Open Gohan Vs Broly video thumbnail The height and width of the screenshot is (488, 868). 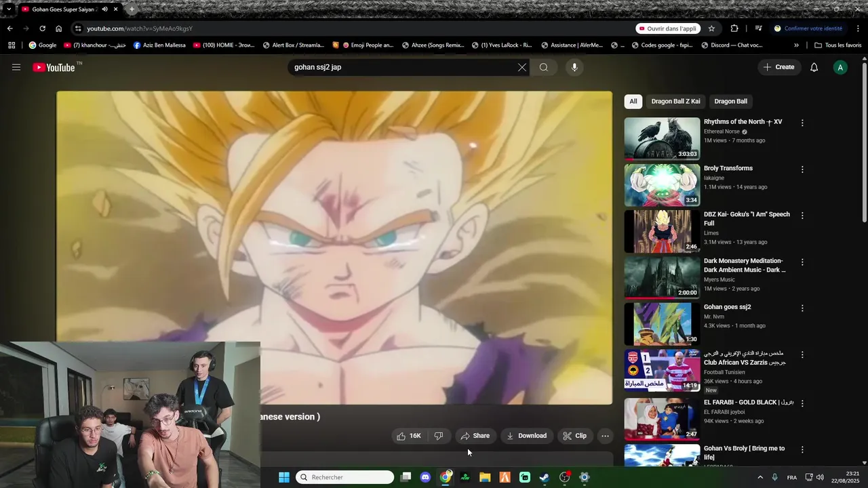pyautogui.click(x=662, y=455)
